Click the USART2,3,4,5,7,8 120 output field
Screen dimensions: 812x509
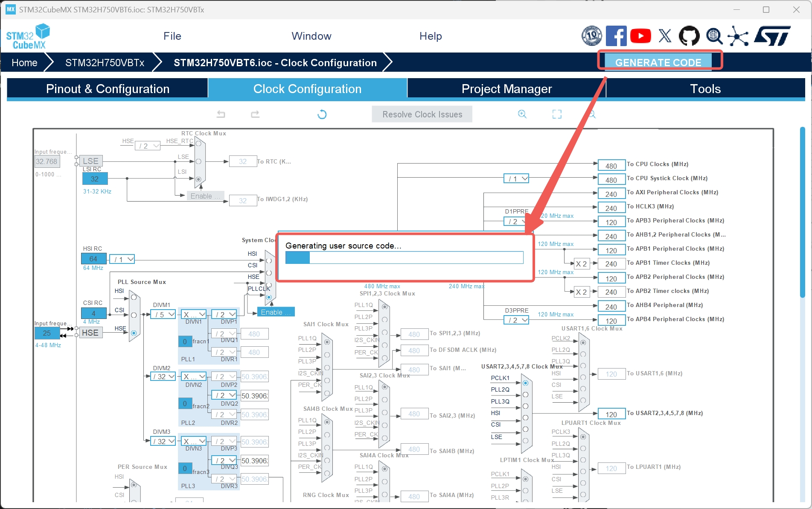coord(611,414)
